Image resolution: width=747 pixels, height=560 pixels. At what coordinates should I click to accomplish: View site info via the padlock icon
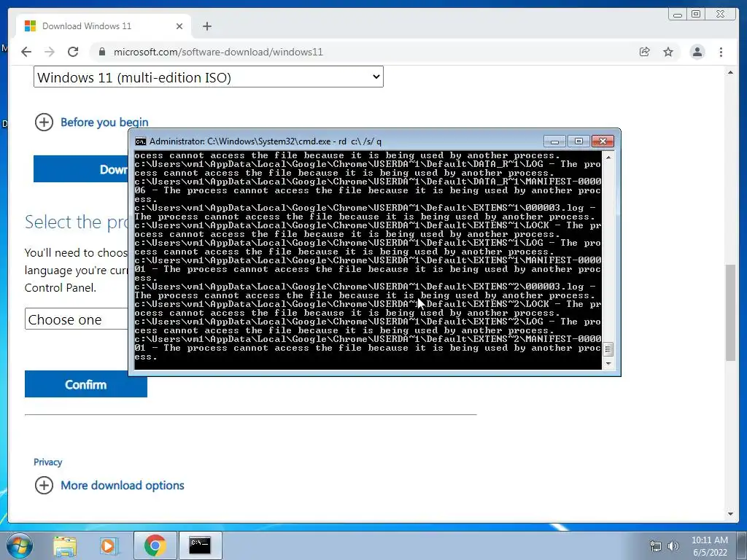click(101, 52)
